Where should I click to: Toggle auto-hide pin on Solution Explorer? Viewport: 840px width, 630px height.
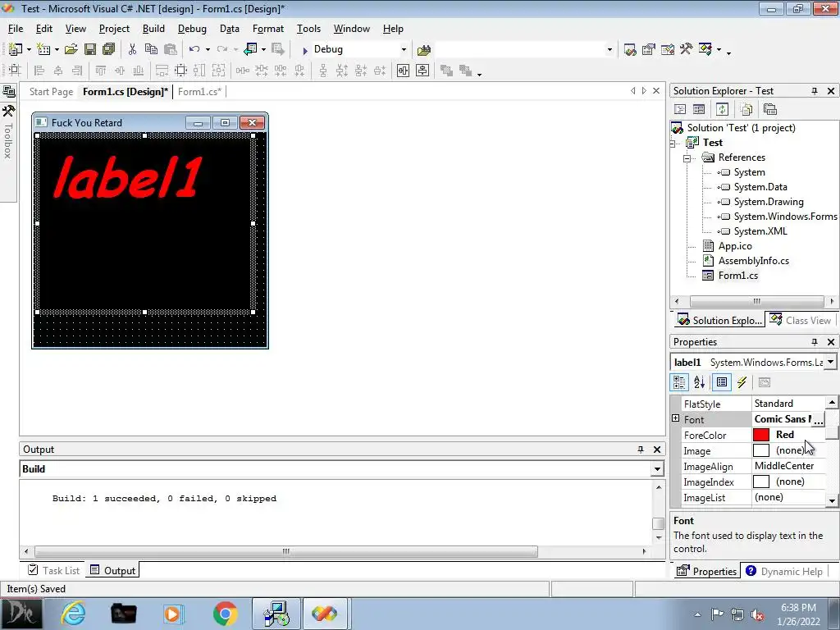pos(815,91)
